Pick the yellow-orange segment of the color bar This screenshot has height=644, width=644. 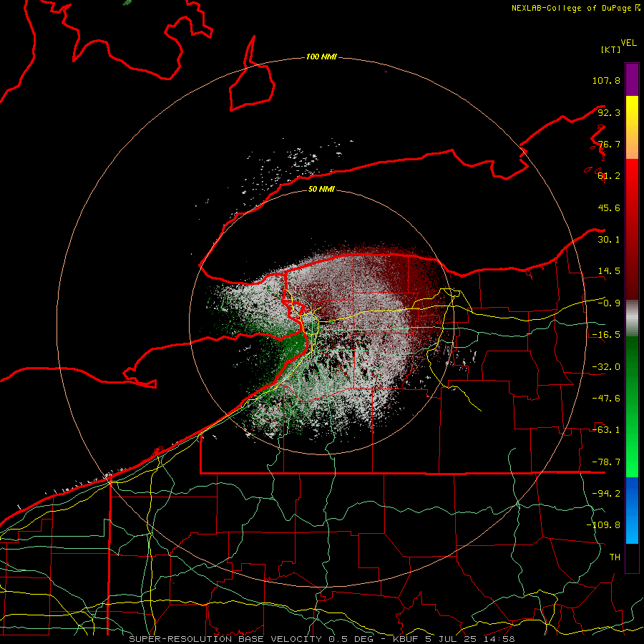click(632, 127)
